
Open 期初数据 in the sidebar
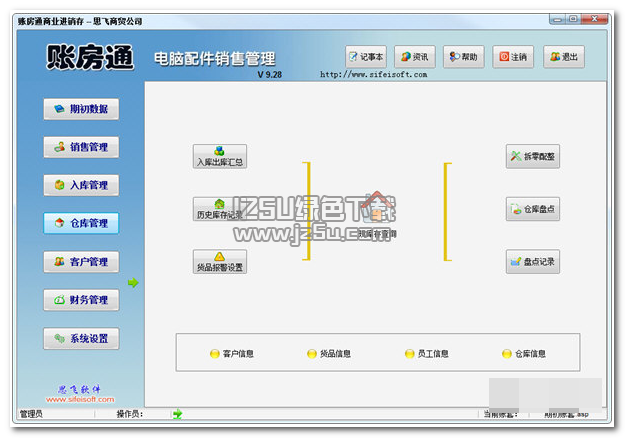[x=81, y=109]
